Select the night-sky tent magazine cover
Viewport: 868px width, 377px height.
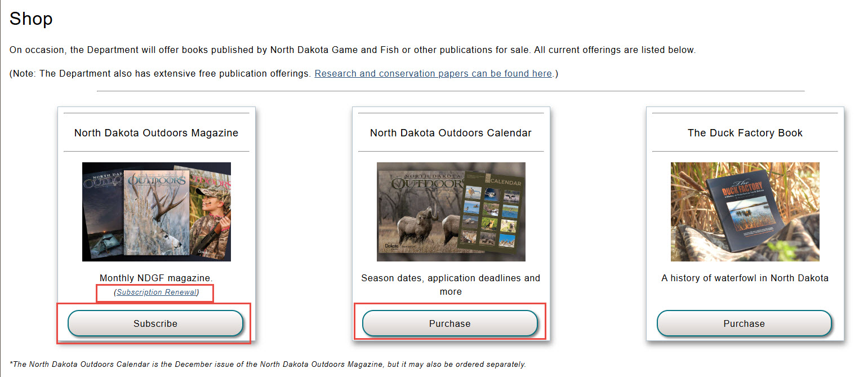pyautogui.click(x=103, y=220)
